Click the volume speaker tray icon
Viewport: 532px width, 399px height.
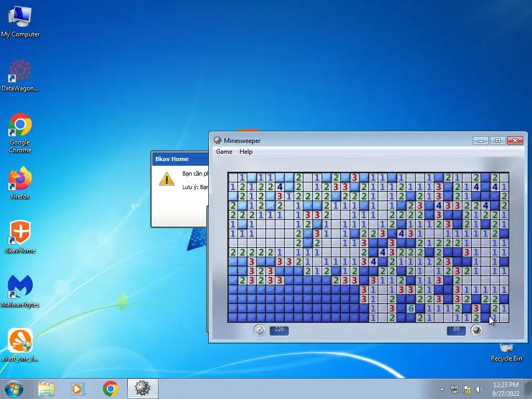pos(480,389)
